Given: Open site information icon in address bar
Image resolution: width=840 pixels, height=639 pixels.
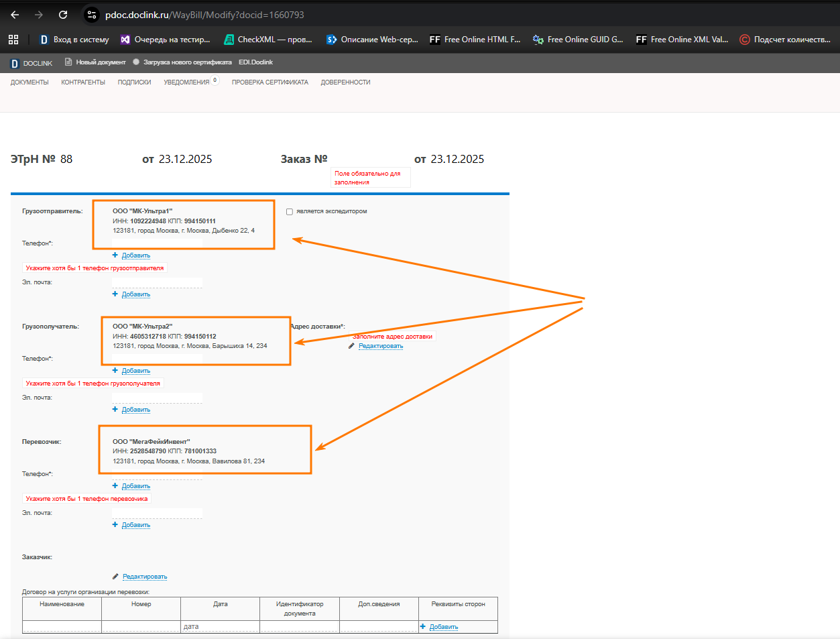Looking at the screenshot, I should [x=93, y=15].
